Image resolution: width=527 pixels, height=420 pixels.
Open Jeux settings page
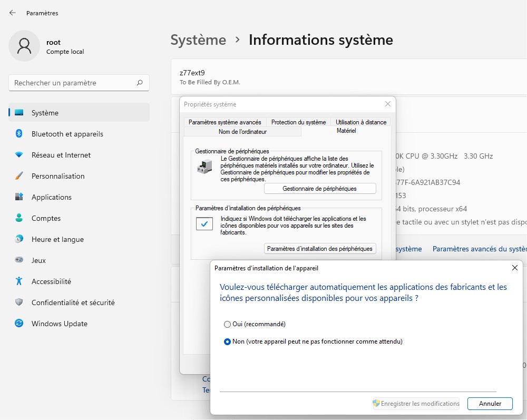[79, 260]
